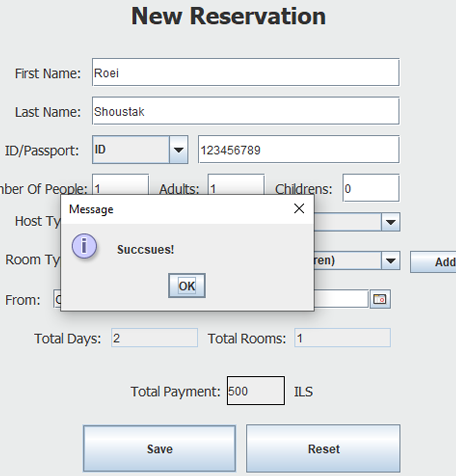Viewport: 456px width, 476px height.
Task: Expand the ID/Passport type dropdown arrow
Action: tap(179, 150)
